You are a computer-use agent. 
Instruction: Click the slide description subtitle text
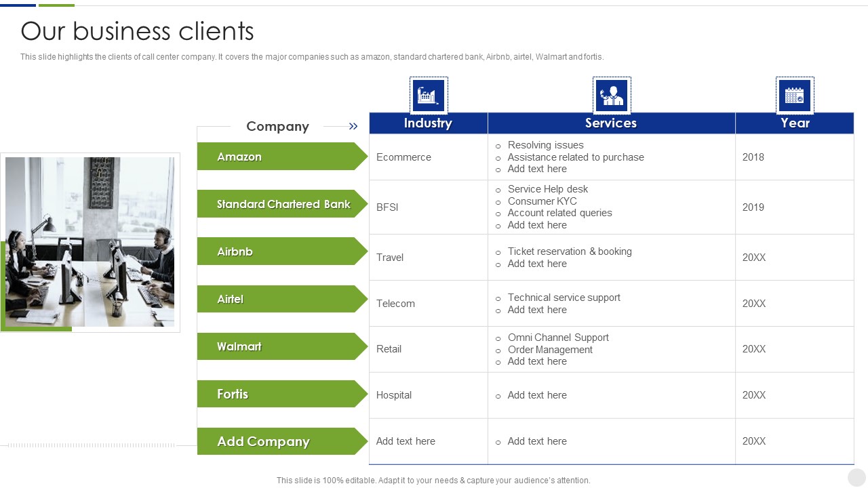coord(312,57)
